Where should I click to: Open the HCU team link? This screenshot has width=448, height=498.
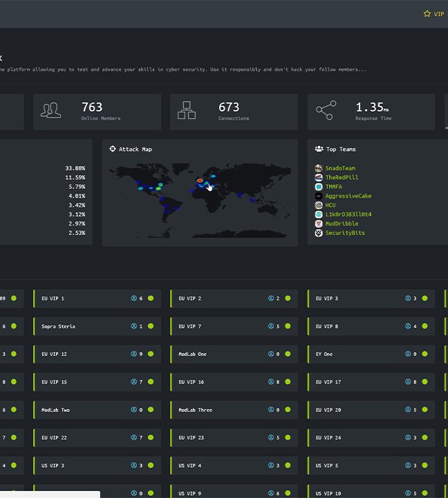point(330,205)
